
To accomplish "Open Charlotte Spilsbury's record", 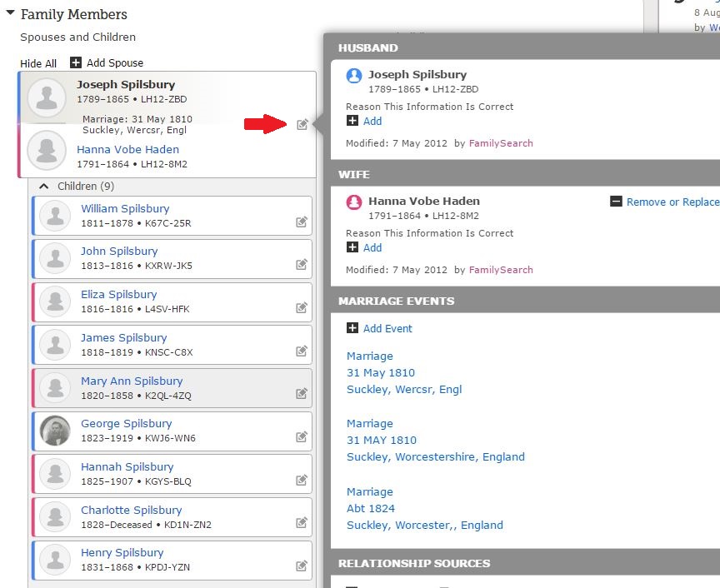I will 131,510.
